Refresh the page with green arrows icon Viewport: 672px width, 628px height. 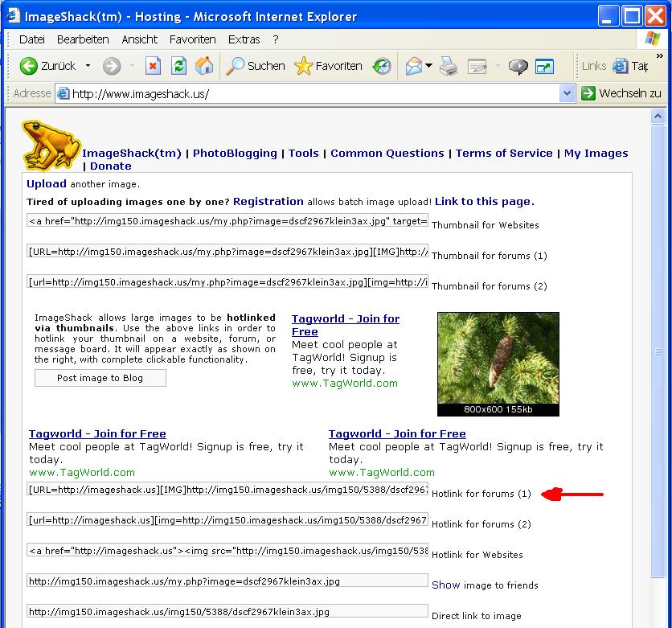pos(178,66)
